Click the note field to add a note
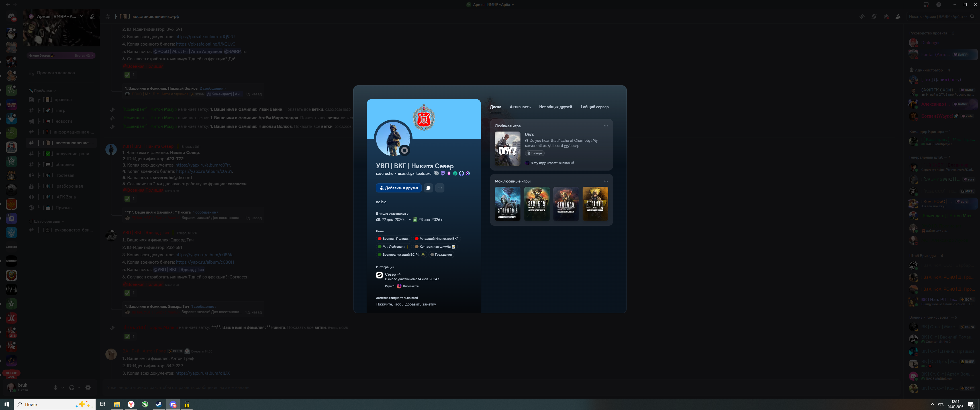Screen dimensions: 980x410 [406, 304]
